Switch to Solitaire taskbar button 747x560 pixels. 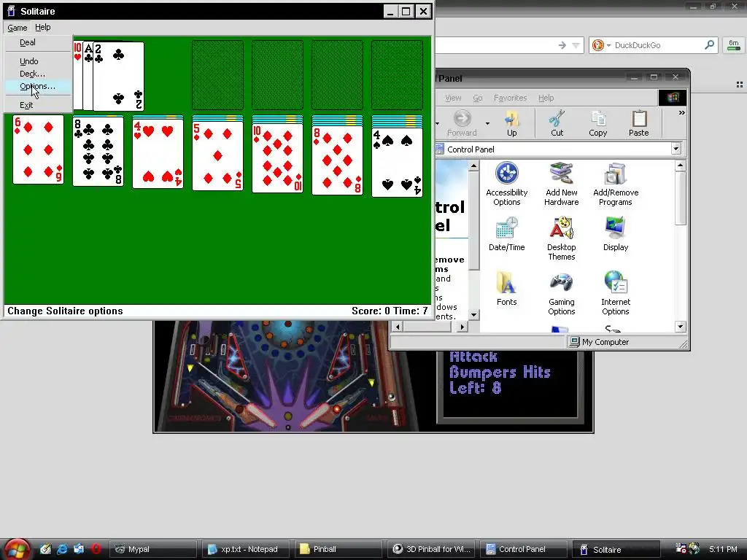tap(615, 549)
